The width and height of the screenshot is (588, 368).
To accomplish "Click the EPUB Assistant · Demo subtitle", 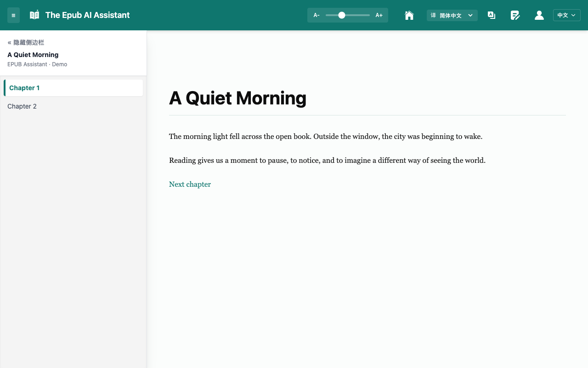I will (37, 64).
